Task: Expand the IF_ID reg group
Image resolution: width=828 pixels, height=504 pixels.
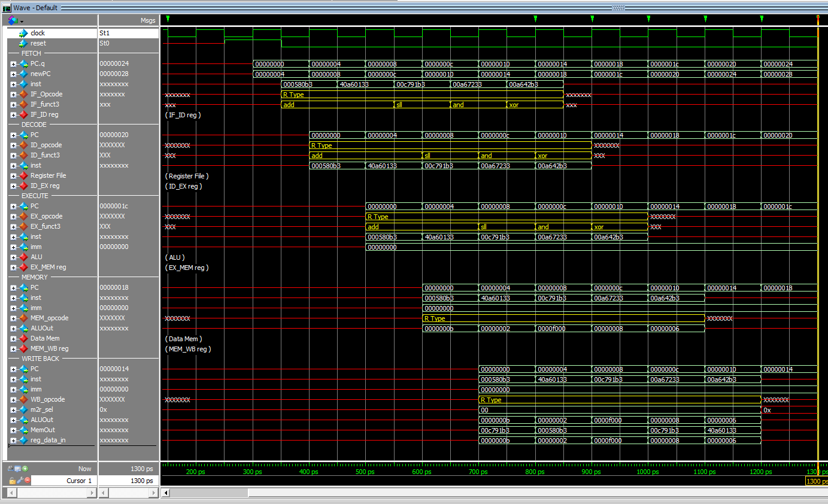Action: coord(13,114)
